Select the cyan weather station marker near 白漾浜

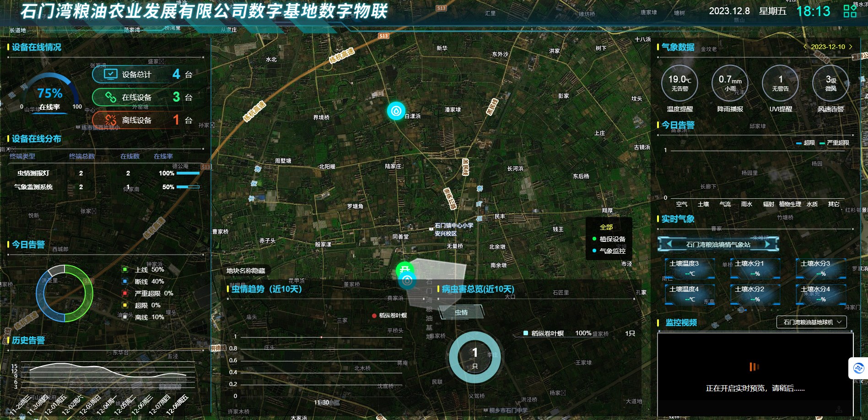[396, 111]
